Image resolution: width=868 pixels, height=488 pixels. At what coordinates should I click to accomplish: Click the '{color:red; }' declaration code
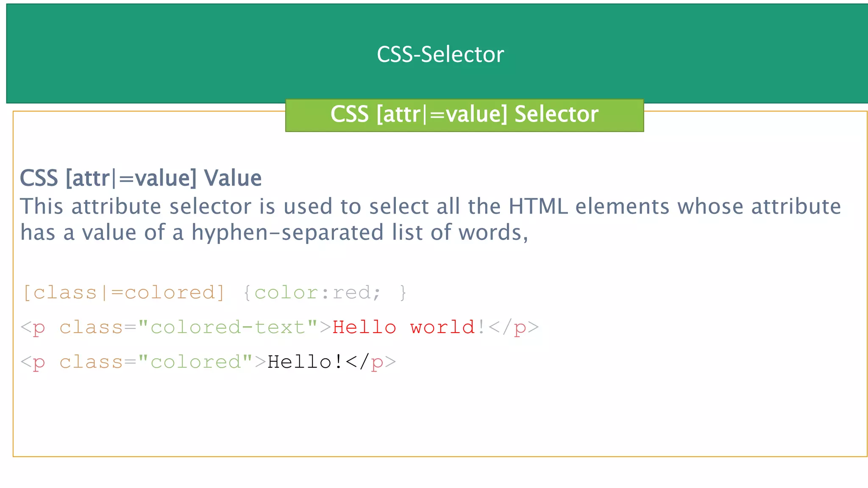point(325,293)
